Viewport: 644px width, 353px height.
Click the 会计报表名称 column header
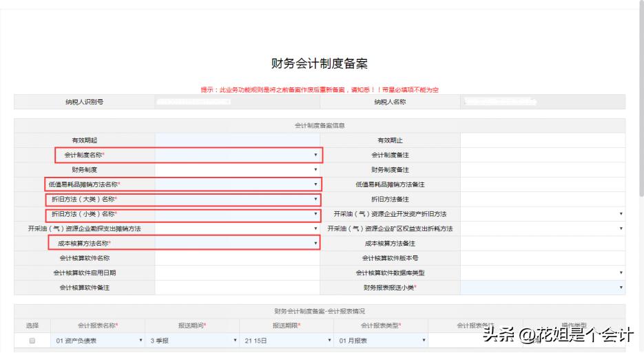point(98,325)
